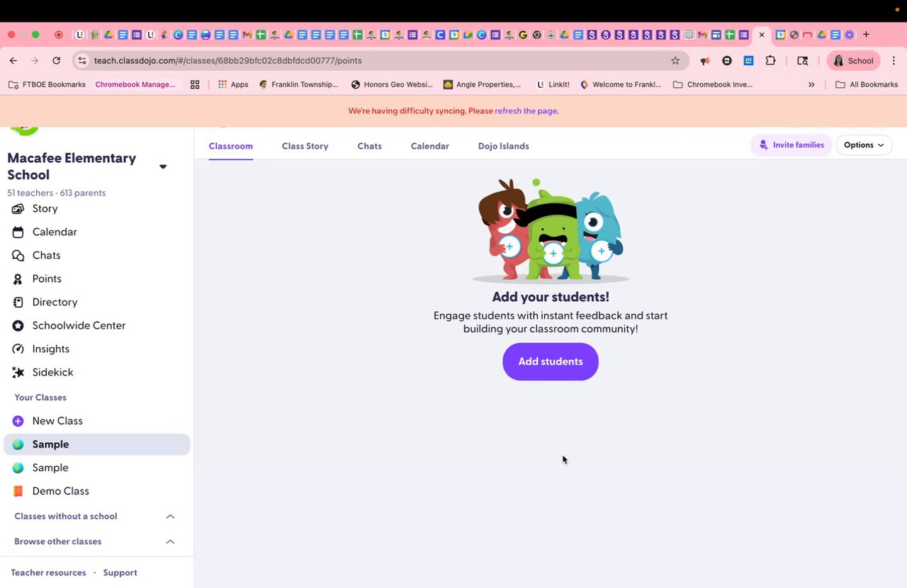Open Chromebook Inve... bookmarks folder
The height and width of the screenshot is (588, 907).
click(x=713, y=84)
